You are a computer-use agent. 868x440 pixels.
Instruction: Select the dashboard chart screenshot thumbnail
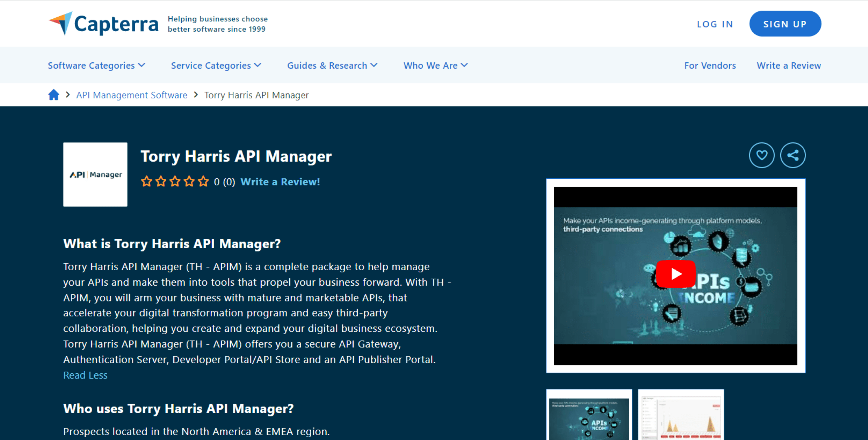[681, 415]
